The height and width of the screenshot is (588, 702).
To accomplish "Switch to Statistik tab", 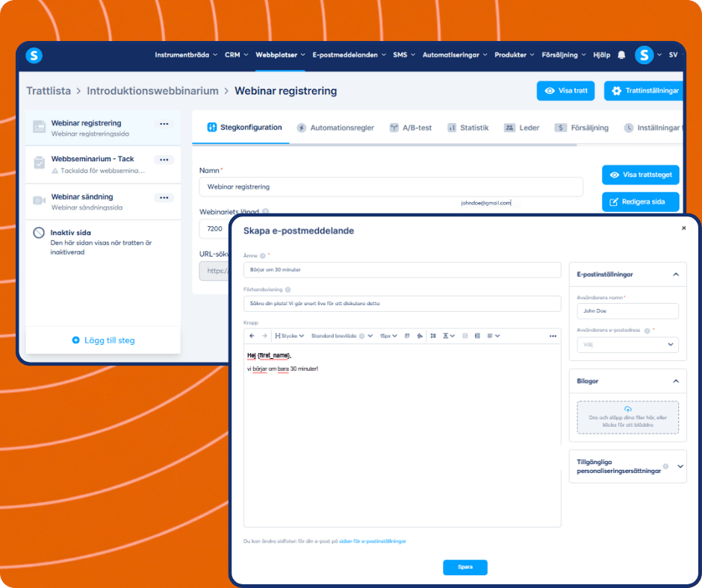I will point(468,128).
